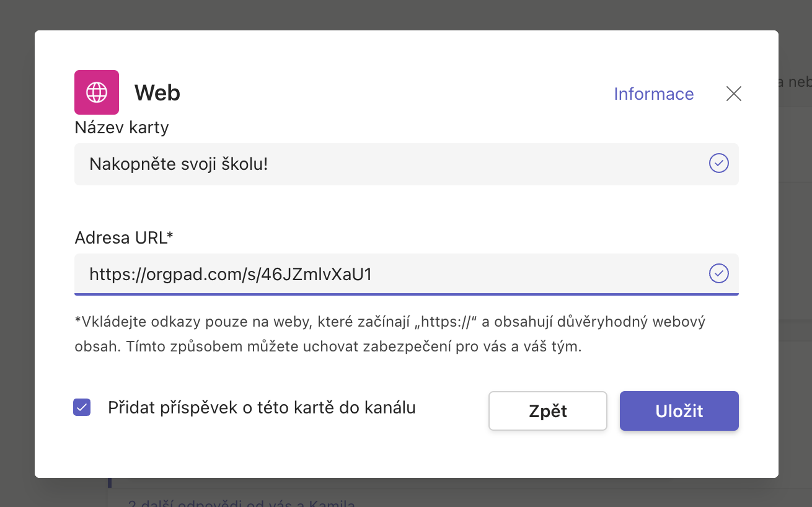Click the Web dialog title
This screenshot has width=812, height=507.
coord(157,92)
